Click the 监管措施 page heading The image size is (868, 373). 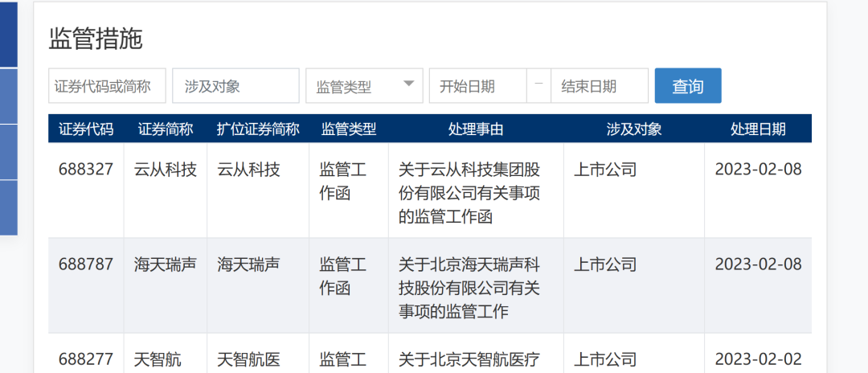96,39
